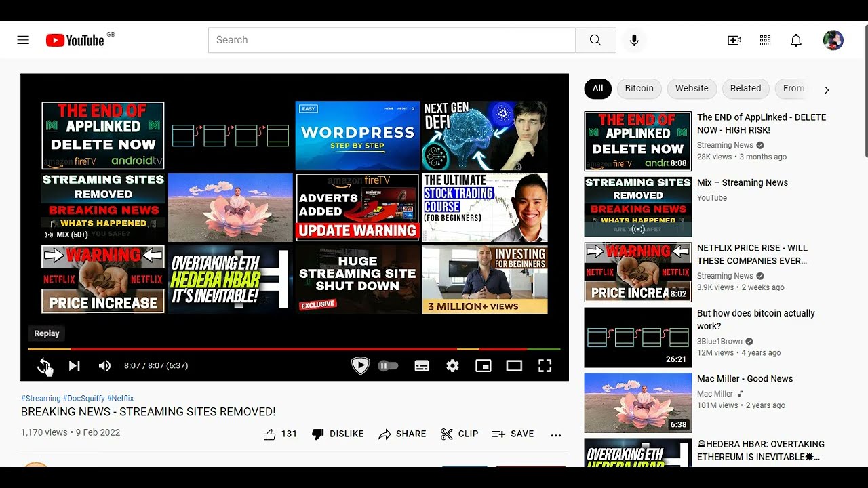The width and height of the screenshot is (868, 488).
Task: Select the partially visible From chip
Action: [793, 89]
